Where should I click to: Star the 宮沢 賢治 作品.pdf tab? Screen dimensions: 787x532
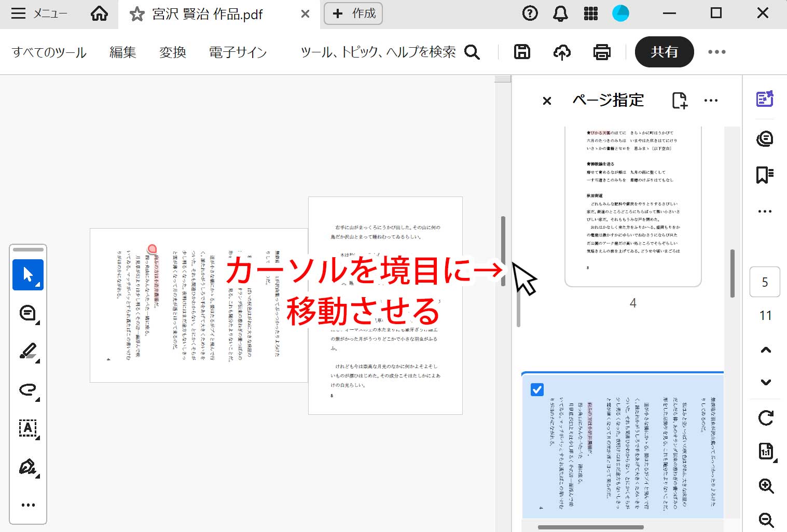[137, 14]
